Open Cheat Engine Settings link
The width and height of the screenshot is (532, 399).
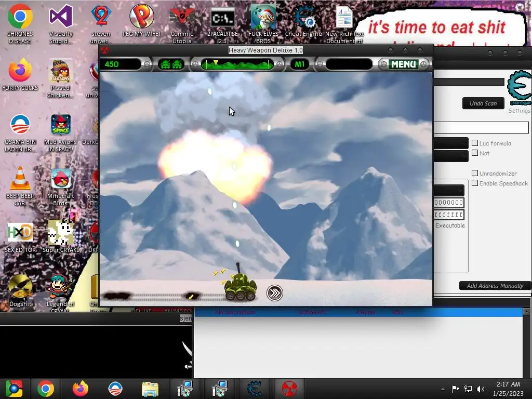pos(519,111)
